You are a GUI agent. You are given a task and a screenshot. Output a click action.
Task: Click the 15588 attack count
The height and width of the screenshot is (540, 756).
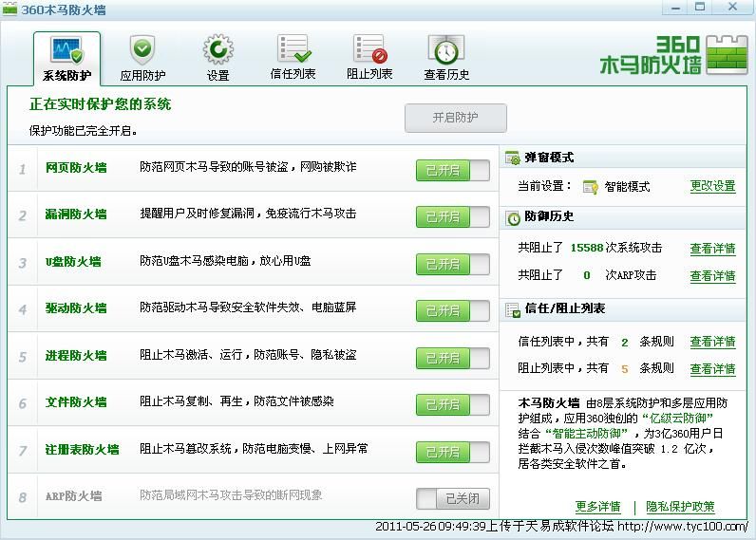587,248
